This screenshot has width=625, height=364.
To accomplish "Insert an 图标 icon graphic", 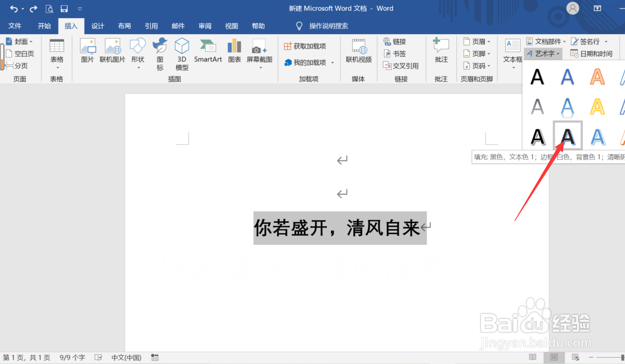I will [160, 54].
